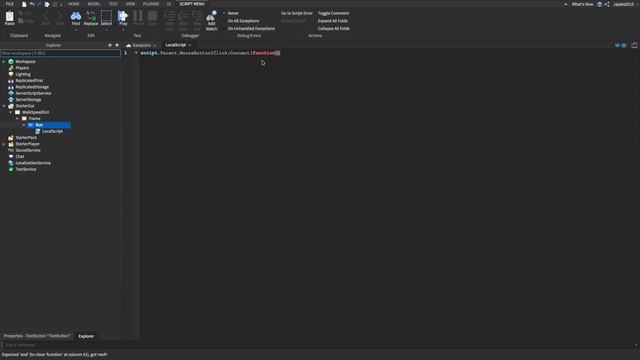Click Collapse All Folds
Image resolution: width=640 pixels, height=360 pixels.
pyautogui.click(x=333, y=29)
